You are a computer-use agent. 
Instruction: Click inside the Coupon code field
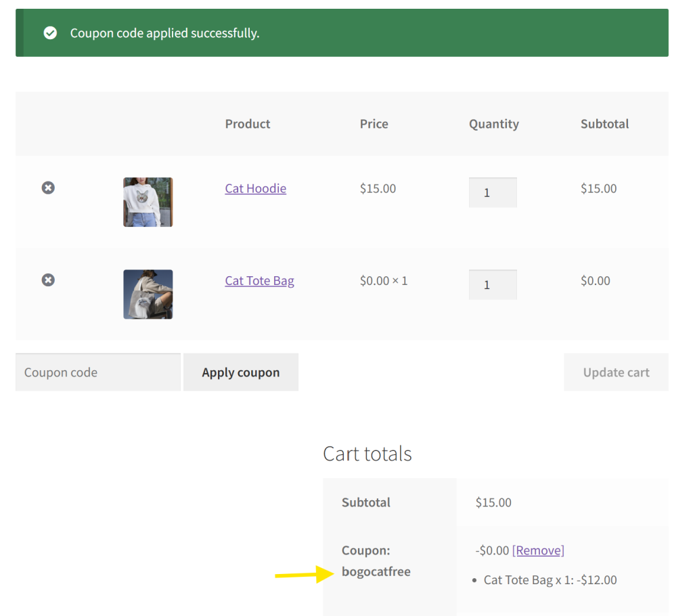pyautogui.click(x=97, y=372)
